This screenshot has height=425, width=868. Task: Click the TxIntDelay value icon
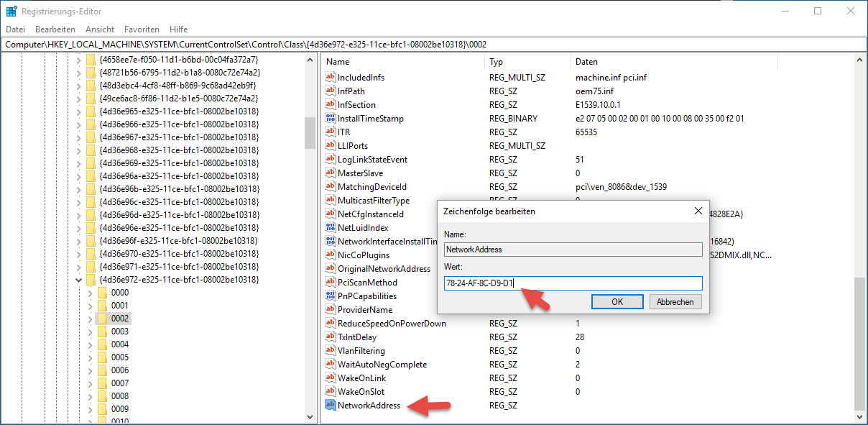pyautogui.click(x=331, y=337)
